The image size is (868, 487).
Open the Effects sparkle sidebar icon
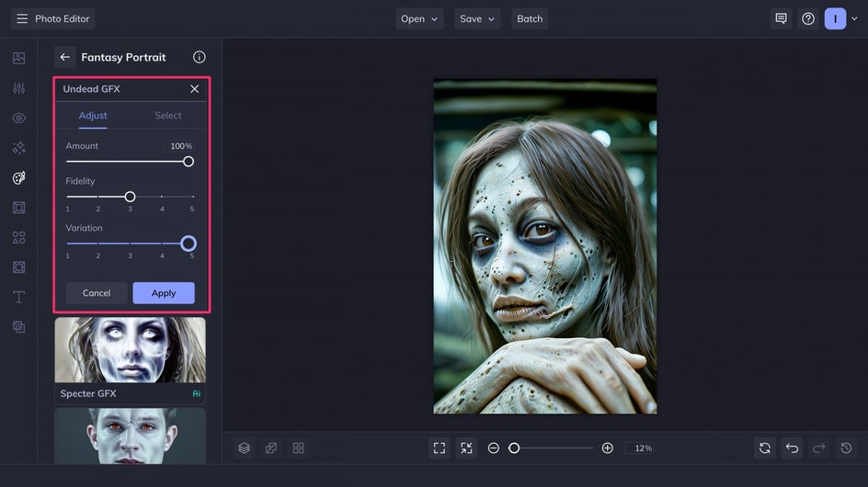click(18, 148)
